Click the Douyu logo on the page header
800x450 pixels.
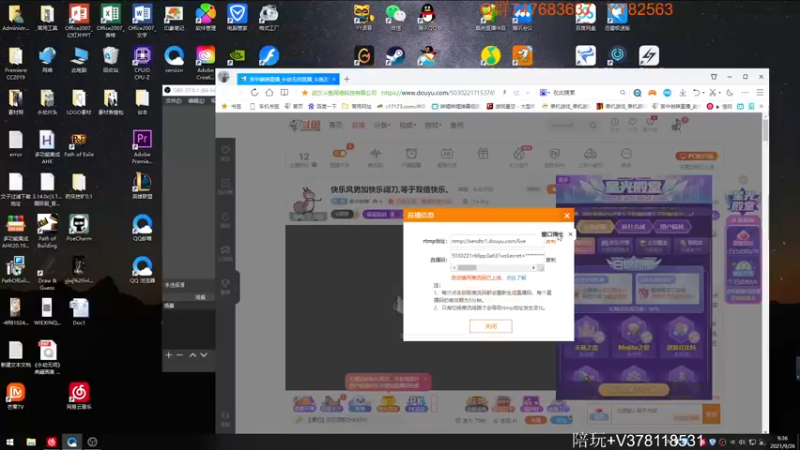pyautogui.click(x=305, y=126)
